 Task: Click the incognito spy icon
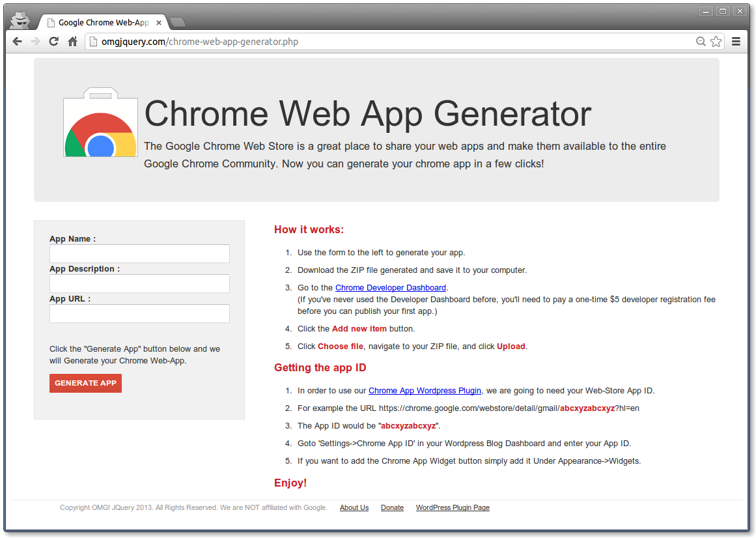(x=20, y=20)
